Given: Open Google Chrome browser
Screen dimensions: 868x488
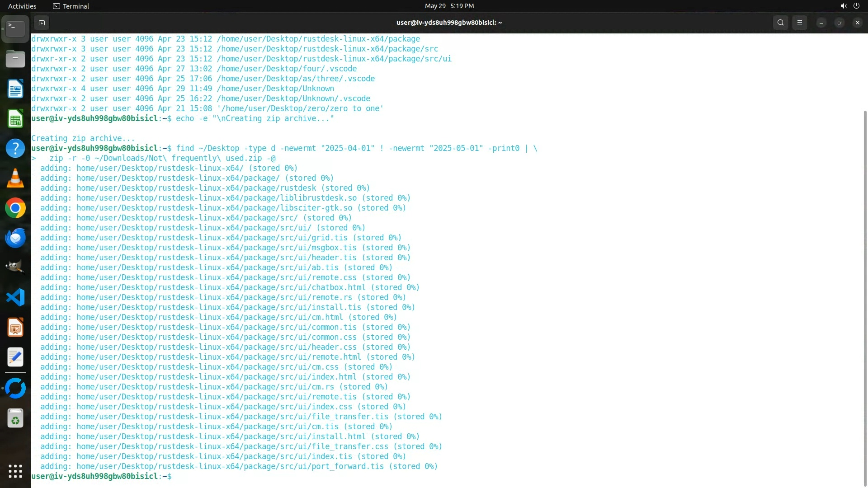Looking at the screenshot, I should click(15, 208).
